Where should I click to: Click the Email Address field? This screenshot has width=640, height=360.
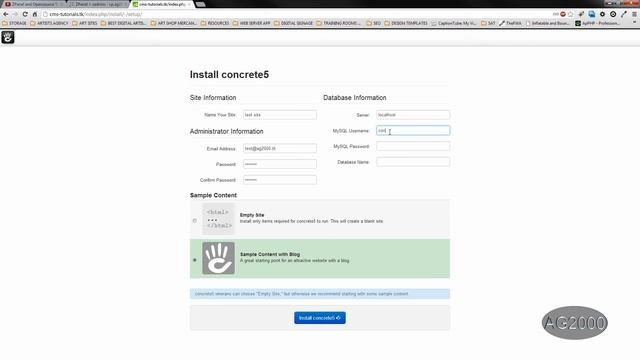(280, 149)
